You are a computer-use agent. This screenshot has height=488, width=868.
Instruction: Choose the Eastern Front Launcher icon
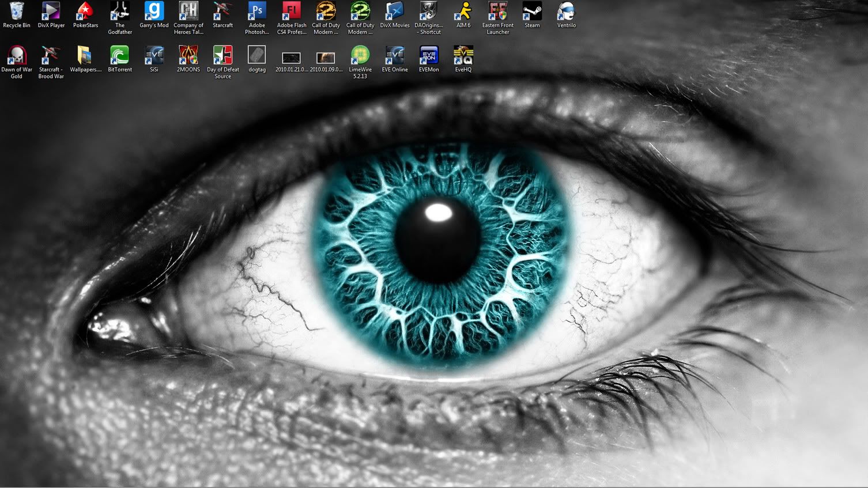click(x=498, y=11)
